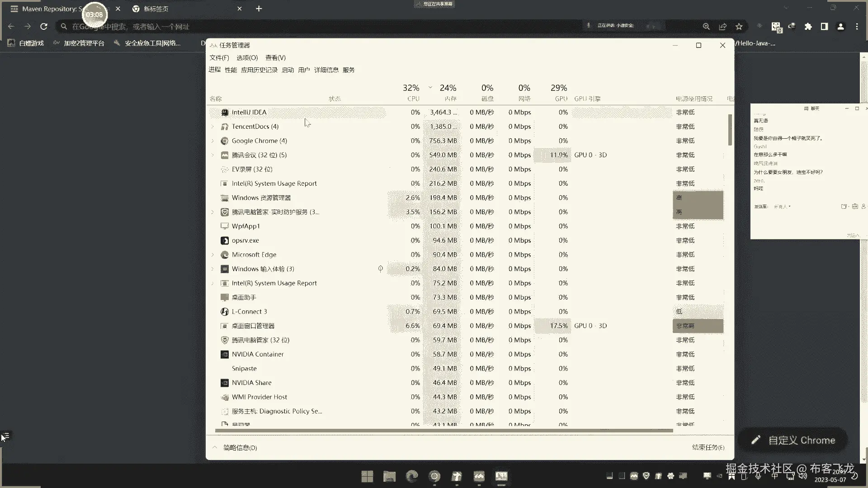Click the 结束任务 end task button
Image resolution: width=868 pixels, height=488 pixels.
[708, 447]
